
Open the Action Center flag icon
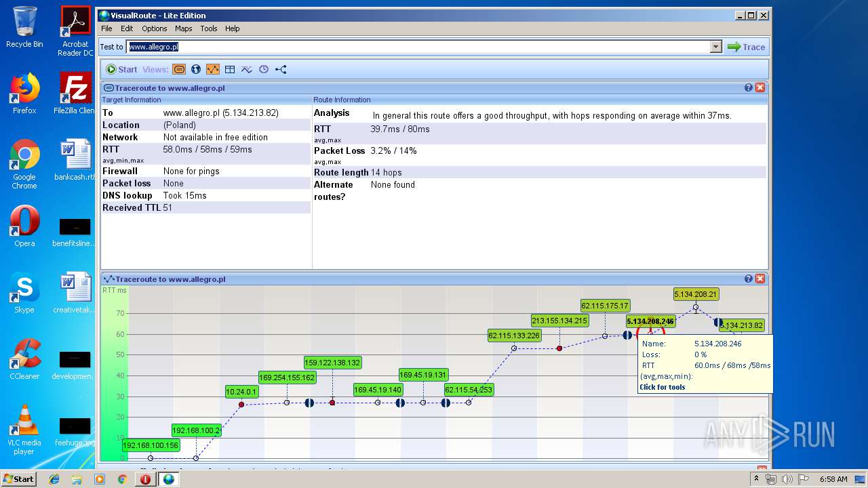pos(803,479)
